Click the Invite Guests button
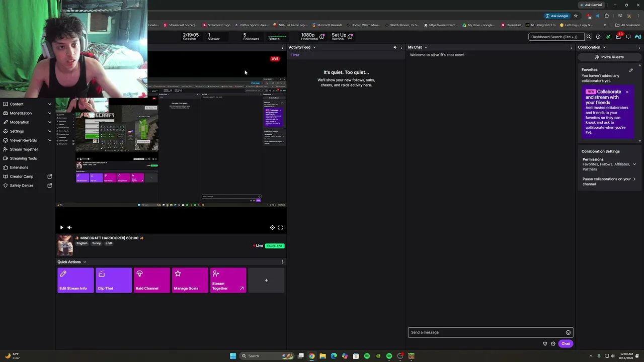The height and width of the screenshot is (362, 644). pos(609,57)
